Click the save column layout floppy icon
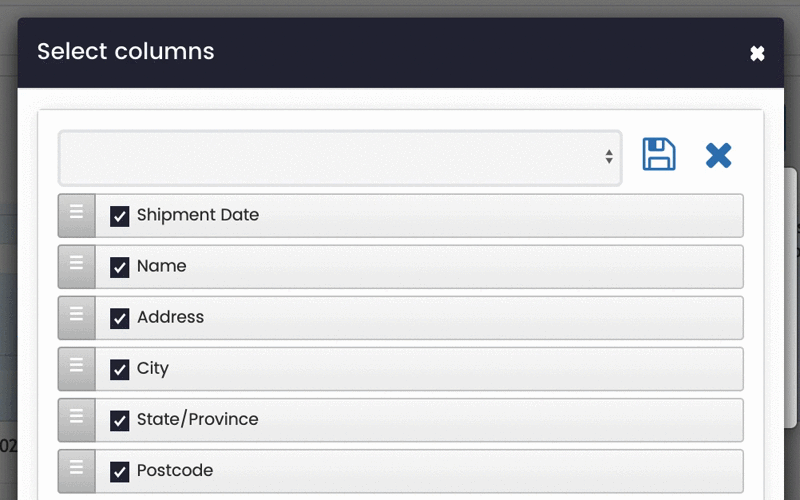This screenshot has width=800, height=500. coord(659,155)
